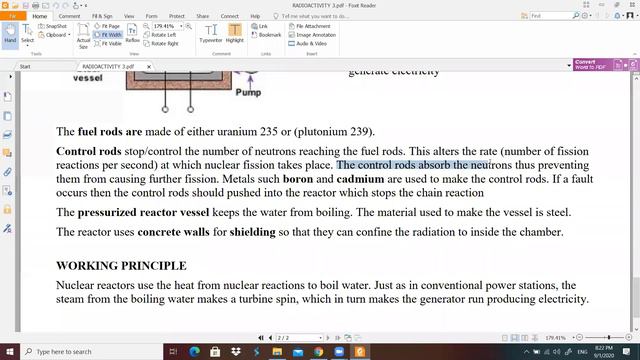Click the zoom in magnifier in ribbon

[x=189, y=26]
